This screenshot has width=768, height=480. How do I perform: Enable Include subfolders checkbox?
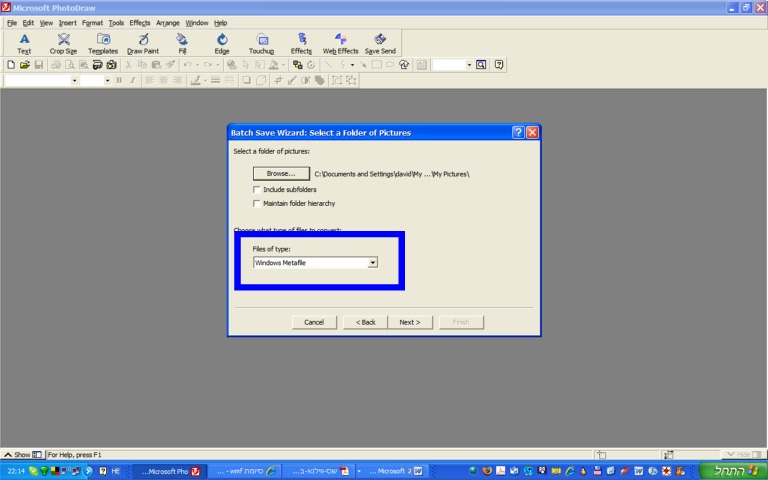tap(257, 190)
